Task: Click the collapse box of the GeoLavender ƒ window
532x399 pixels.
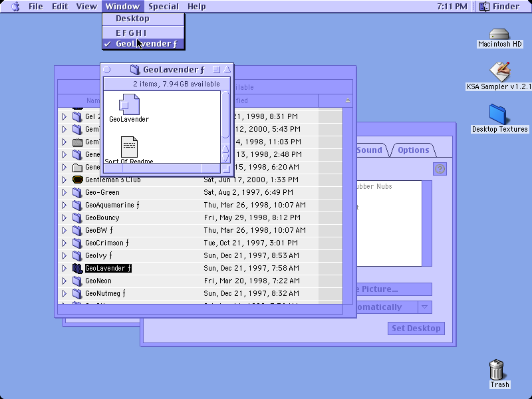Action: [x=227, y=70]
